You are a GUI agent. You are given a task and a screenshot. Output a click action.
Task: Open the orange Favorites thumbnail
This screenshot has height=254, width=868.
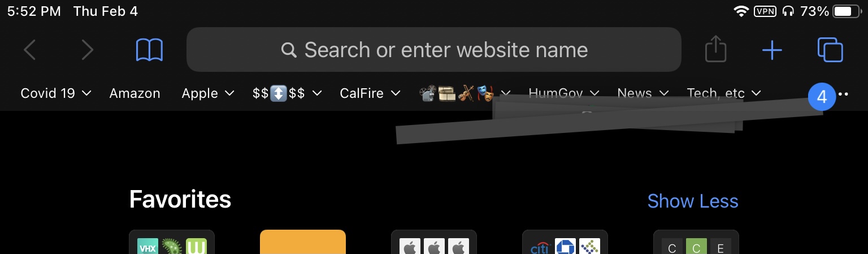[x=303, y=242]
